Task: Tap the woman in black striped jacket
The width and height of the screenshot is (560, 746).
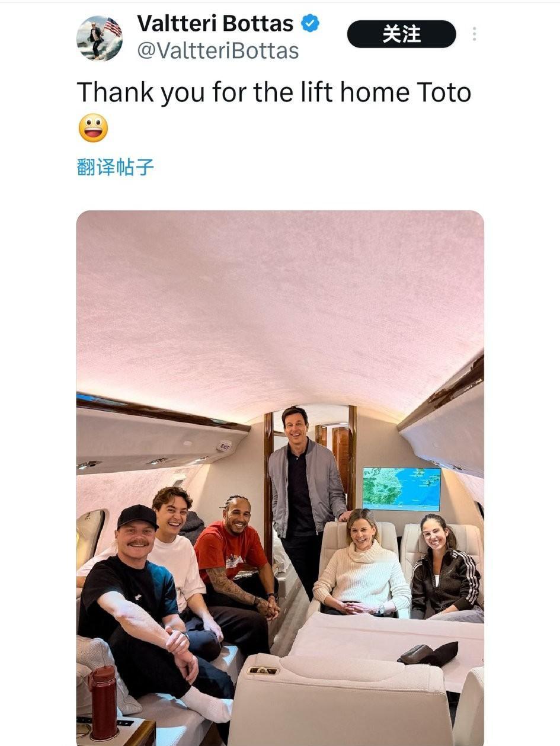Action: tap(446, 566)
